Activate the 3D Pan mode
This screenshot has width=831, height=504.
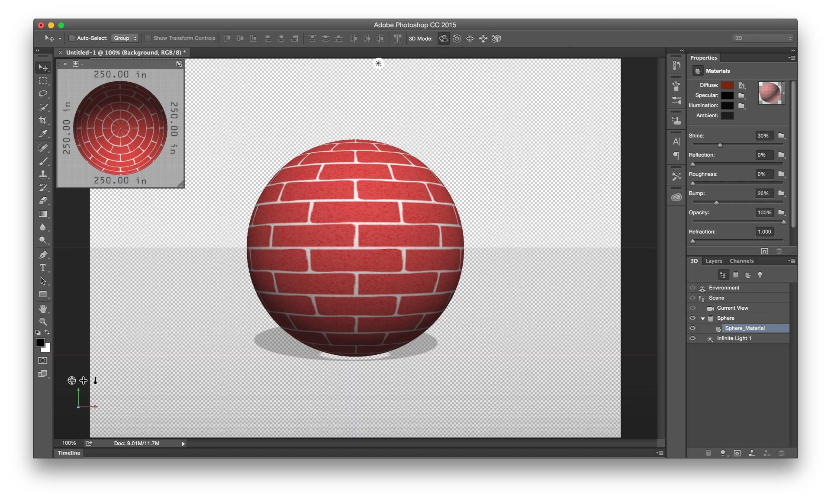tap(470, 39)
